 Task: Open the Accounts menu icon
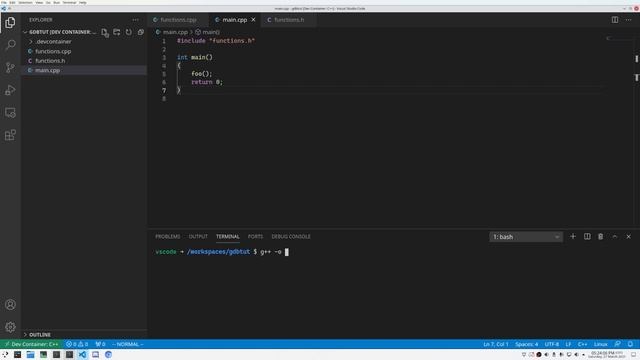click(10, 304)
